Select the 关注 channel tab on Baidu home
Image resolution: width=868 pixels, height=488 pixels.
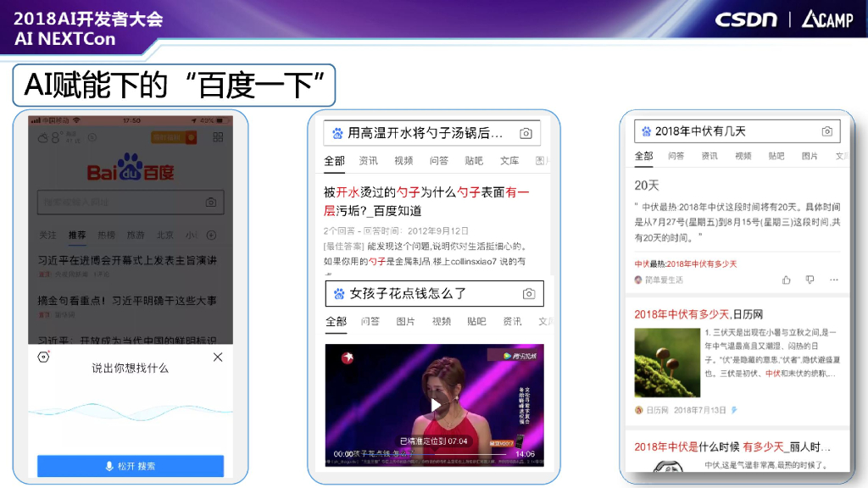47,236
